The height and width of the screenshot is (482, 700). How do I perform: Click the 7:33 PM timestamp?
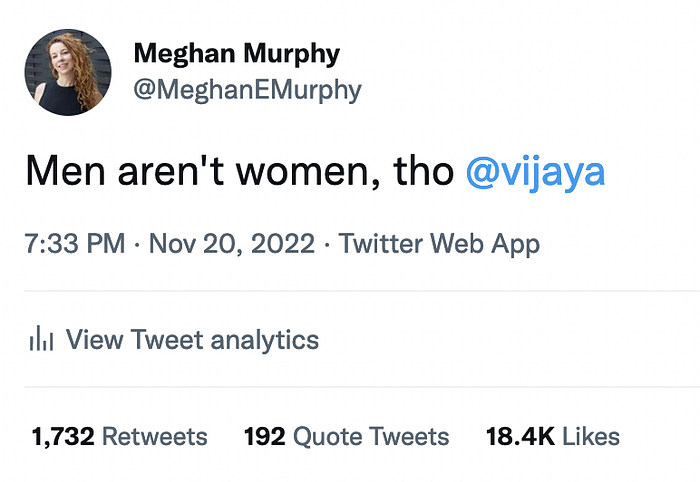tap(75, 243)
